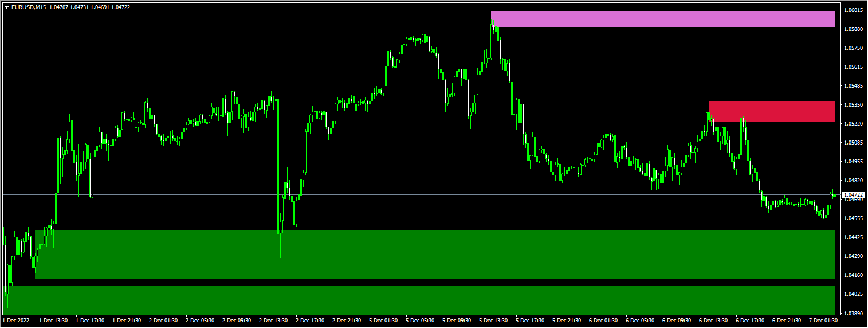Screen dimensions: 868x328
Task: Click the 1.04820 price axis label
Action: [x=854, y=181]
